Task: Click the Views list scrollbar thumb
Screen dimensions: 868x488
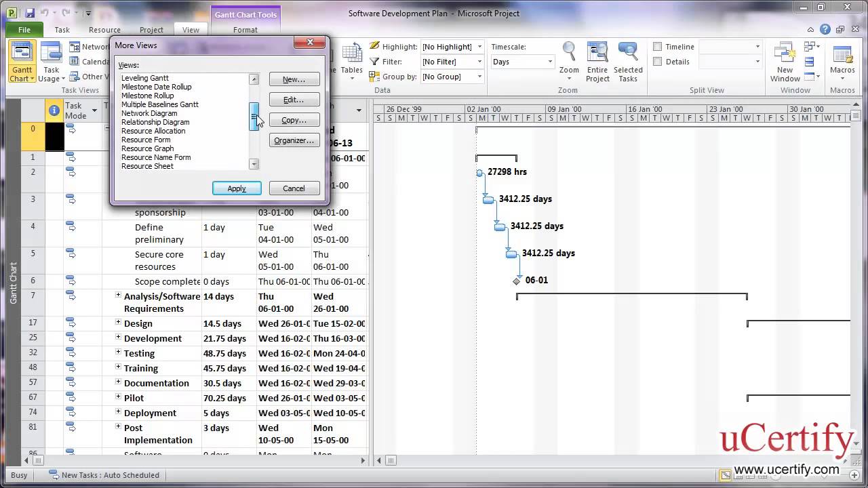Action: 254,117
